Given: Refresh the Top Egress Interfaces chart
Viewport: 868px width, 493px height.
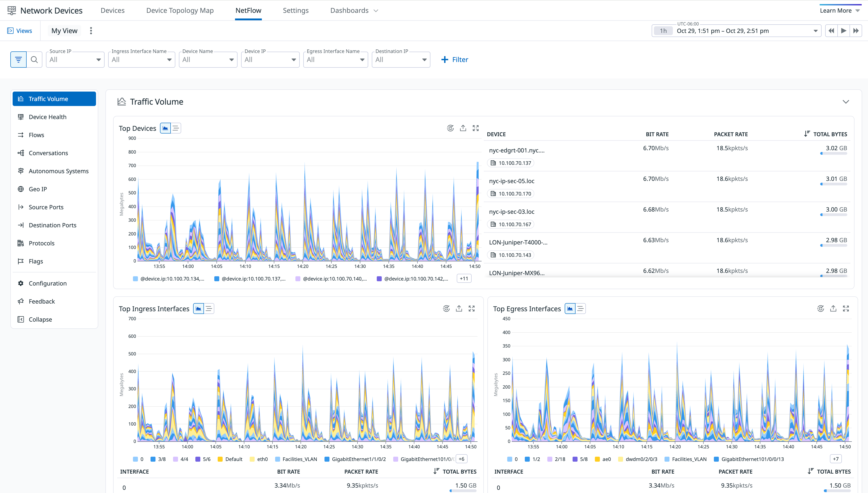Looking at the screenshot, I should coord(821,309).
